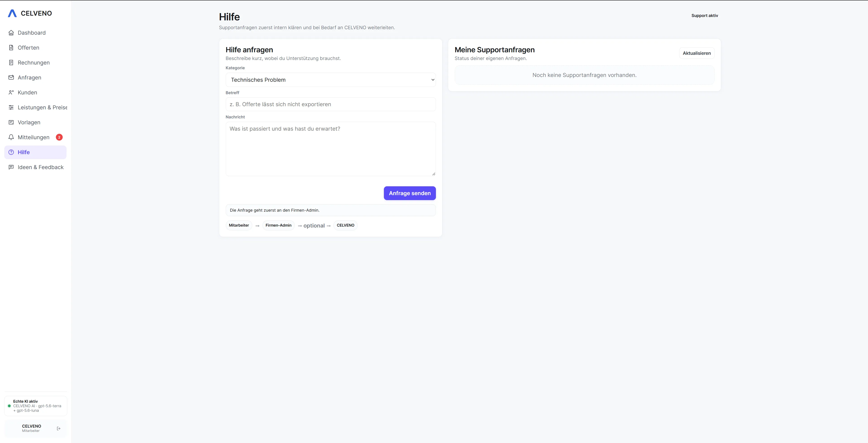Screen dimensions: 868x443
Task: Click the Rechnungen receipt icon
Action: [x=11, y=63]
